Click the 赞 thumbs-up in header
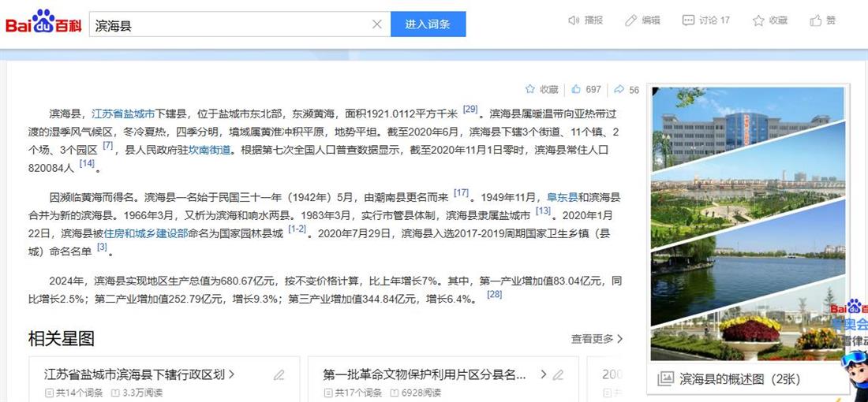Screen dimensions: 868x402 click(816, 20)
